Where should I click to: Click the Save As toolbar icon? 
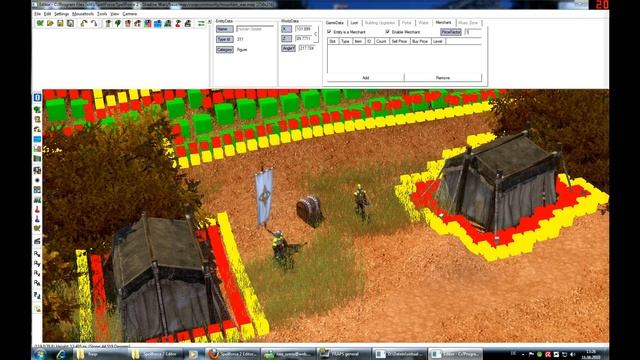70,24
